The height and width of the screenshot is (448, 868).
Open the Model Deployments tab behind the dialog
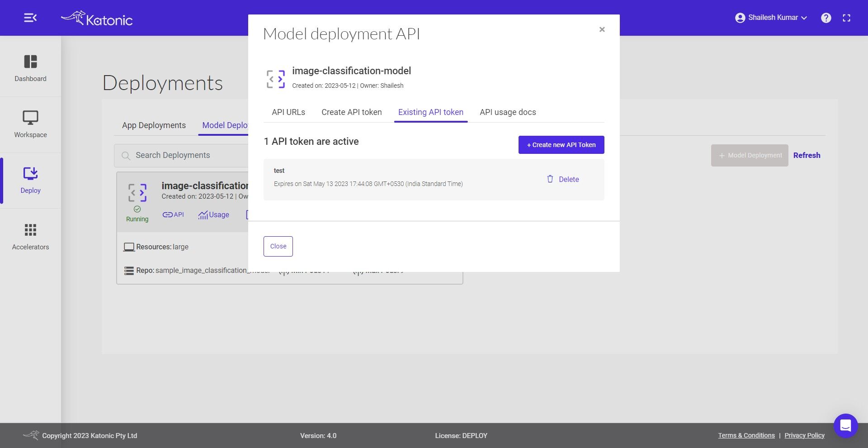click(225, 125)
